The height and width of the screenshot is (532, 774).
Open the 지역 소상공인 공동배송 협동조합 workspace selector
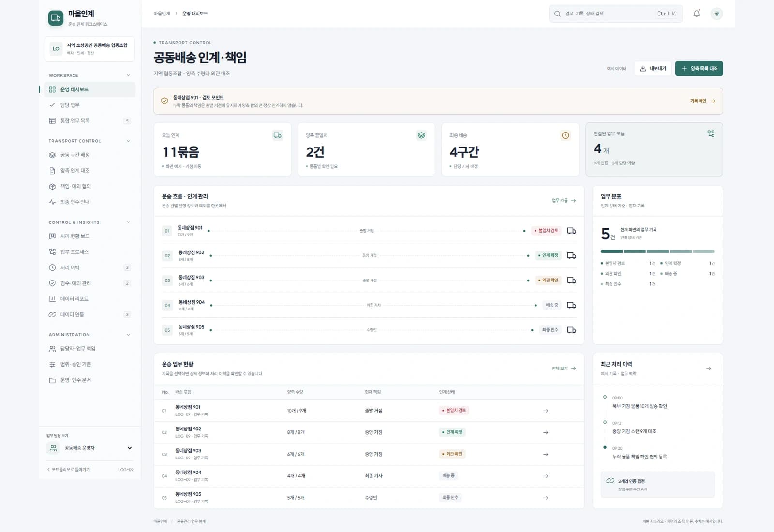90,49
